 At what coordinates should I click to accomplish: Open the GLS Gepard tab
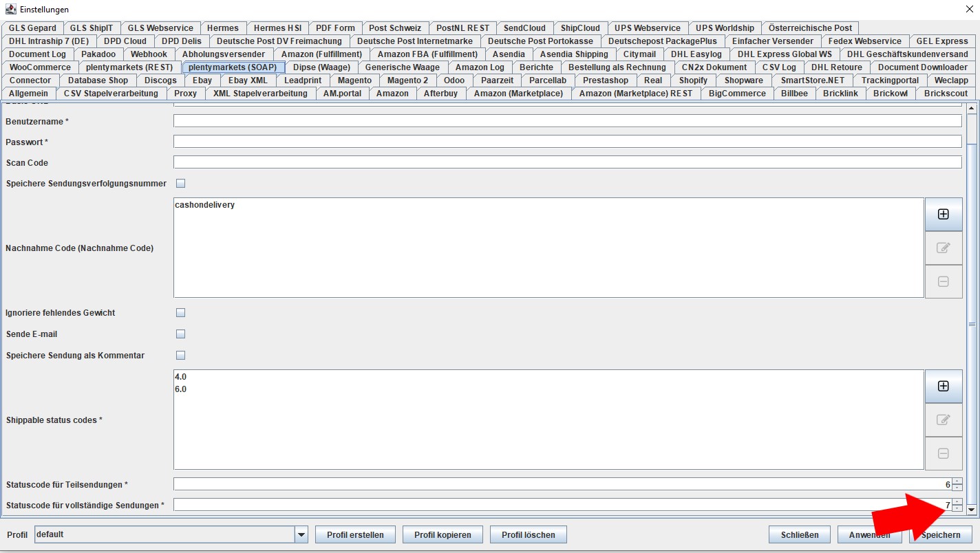coord(32,28)
